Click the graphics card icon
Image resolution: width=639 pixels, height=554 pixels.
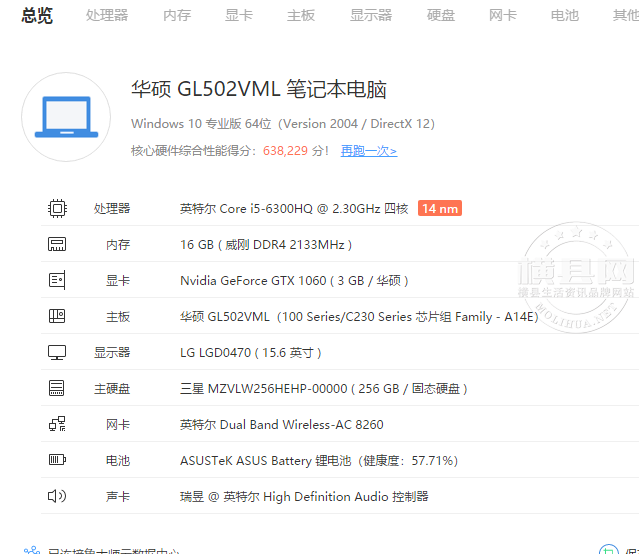tap(57, 280)
